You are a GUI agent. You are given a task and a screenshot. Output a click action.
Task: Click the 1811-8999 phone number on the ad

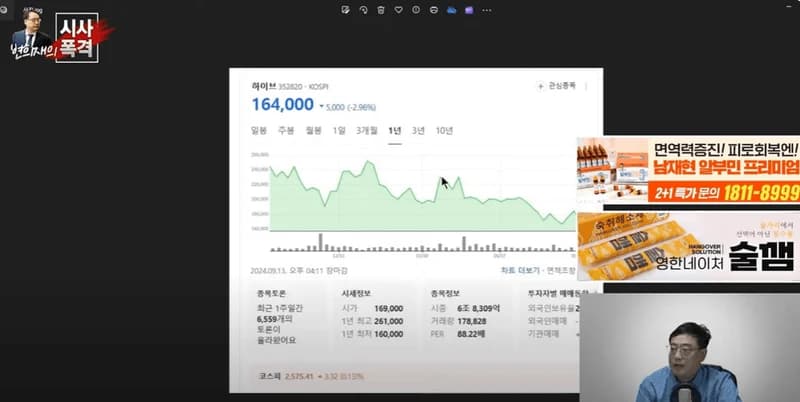pos(761,193)
